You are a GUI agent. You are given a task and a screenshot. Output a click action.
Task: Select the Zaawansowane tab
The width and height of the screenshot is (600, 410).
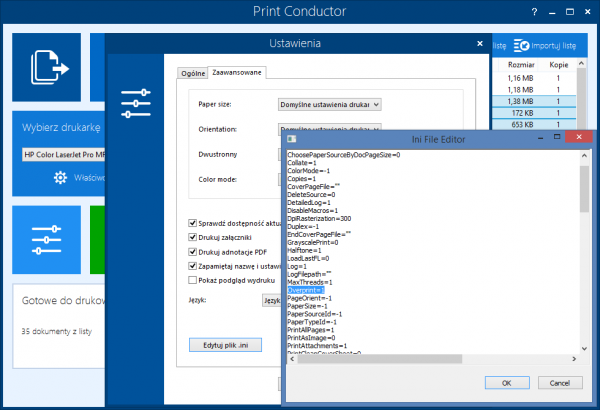[x=236, y=73]
